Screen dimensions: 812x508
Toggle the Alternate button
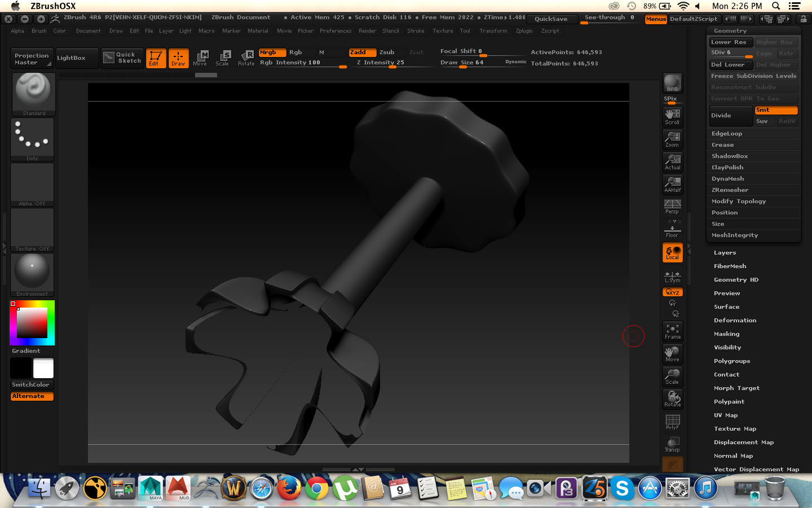click(x=32, y=396)
